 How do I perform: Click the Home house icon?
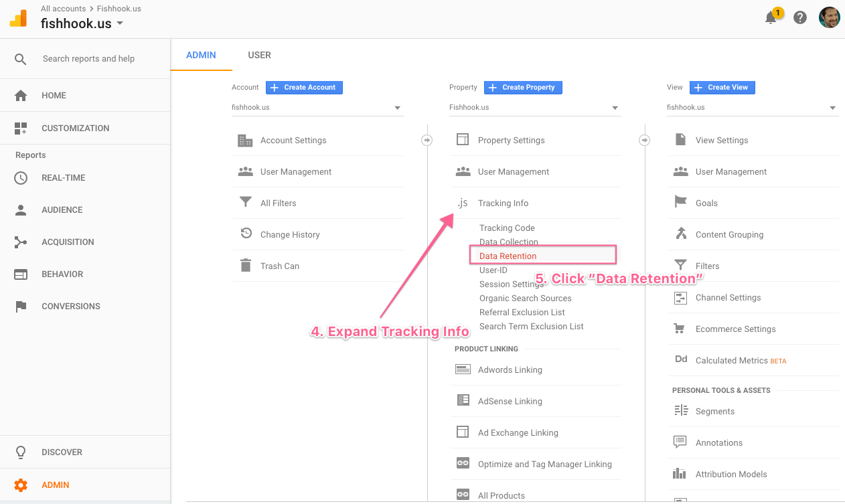[x=21, y=96]
